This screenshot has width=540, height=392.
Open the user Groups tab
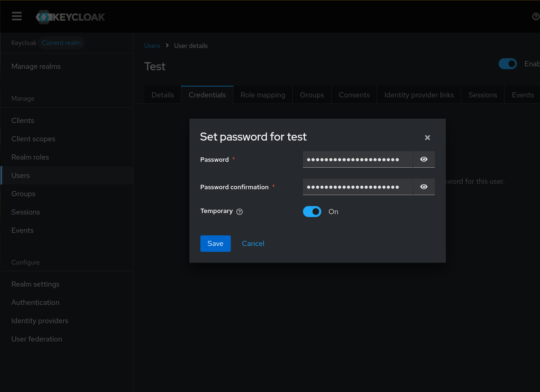[312, 95]
